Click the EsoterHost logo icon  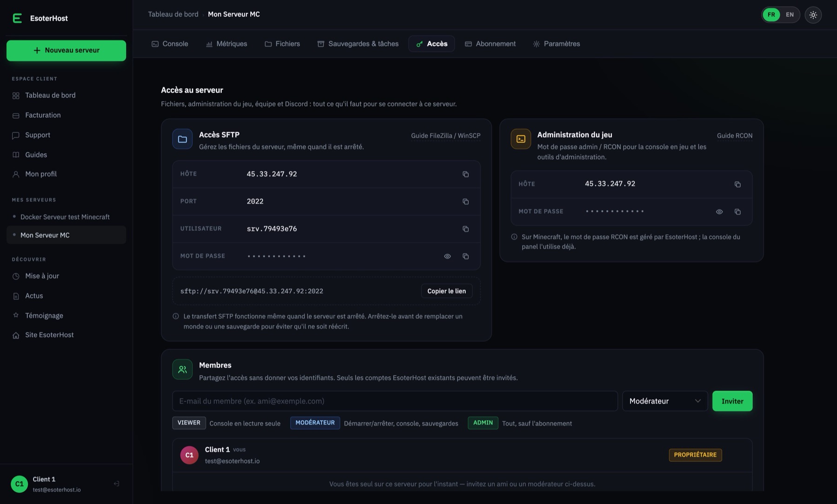click(17, 18)
